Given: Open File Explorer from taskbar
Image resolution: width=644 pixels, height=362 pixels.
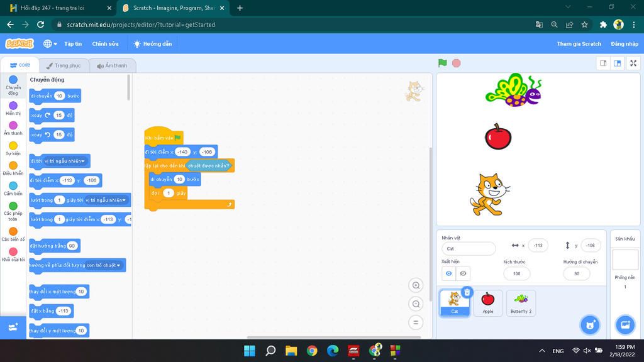Looking at the screenshot, I should click(x=291, y=351).
